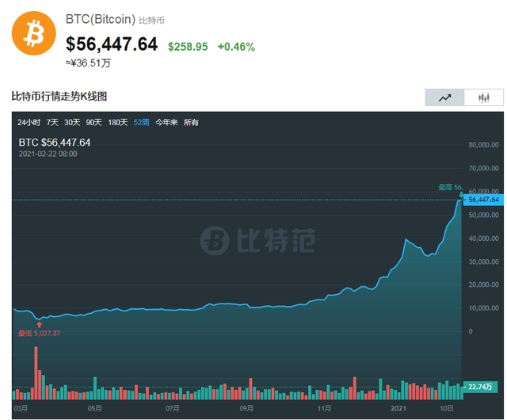
Task: Click the +0.46% percentage change
Action: 236,47
